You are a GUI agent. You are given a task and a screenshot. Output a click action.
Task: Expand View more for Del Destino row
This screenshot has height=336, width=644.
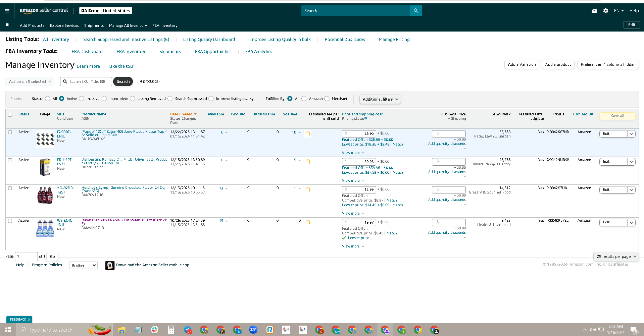[353, 181]
